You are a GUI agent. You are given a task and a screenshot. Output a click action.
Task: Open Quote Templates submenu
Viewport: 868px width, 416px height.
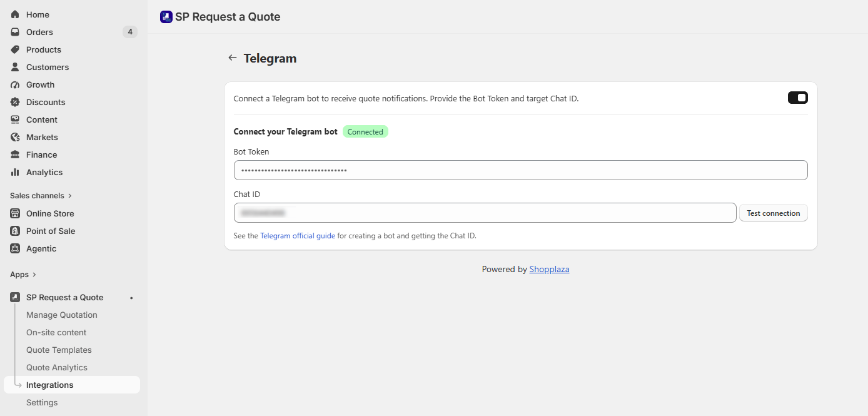pos(59,350)
